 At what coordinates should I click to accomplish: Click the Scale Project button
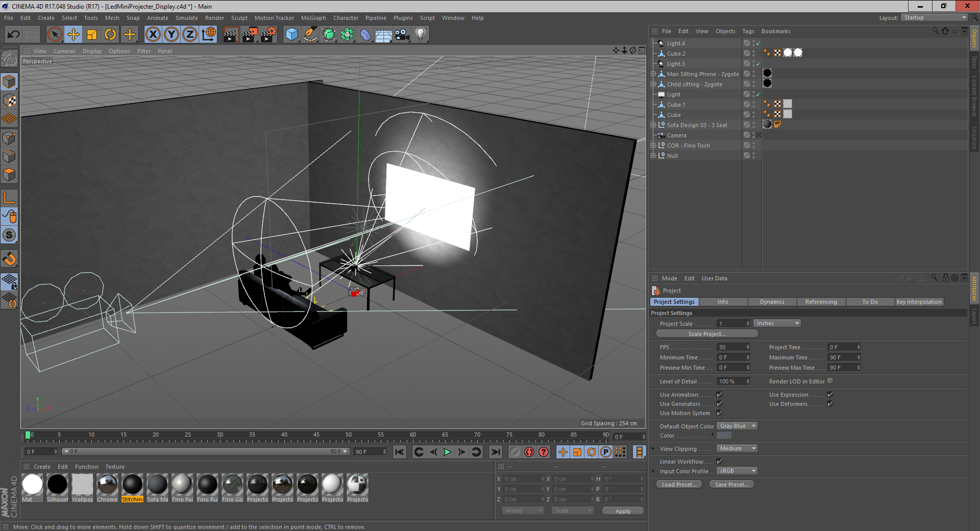click(706, 334)
